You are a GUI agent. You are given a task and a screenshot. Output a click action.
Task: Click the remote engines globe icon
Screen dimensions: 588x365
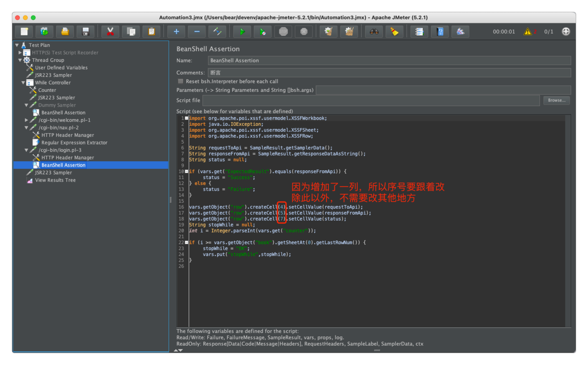(566, 32)
